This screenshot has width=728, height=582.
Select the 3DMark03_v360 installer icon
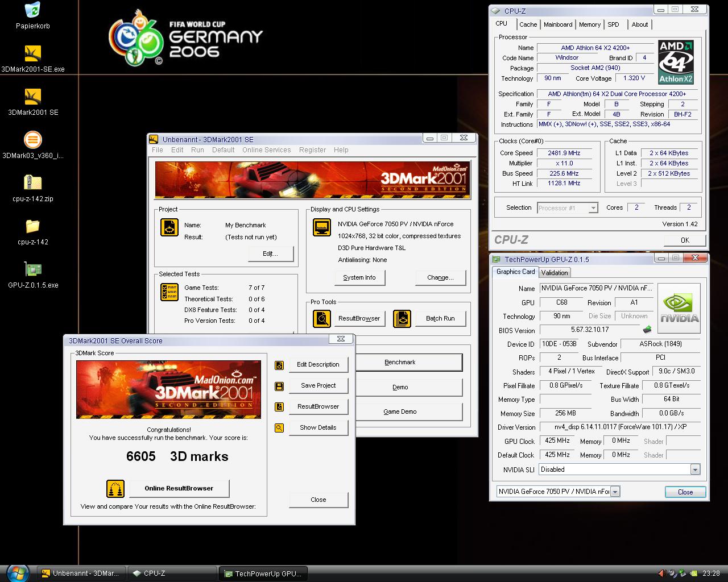[x=32, y=140]
